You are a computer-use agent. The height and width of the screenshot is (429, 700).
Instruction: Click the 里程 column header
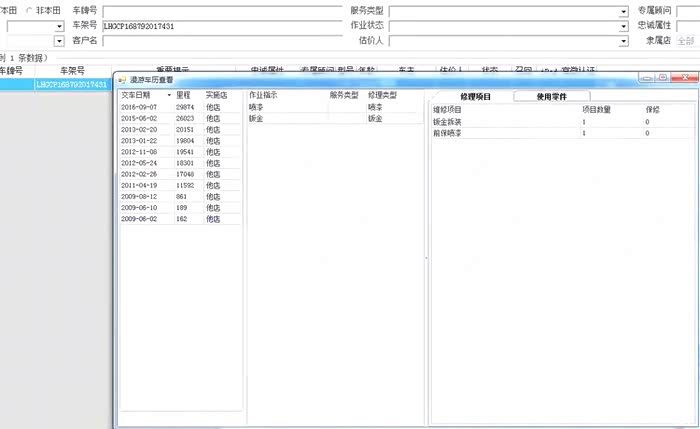184,95
